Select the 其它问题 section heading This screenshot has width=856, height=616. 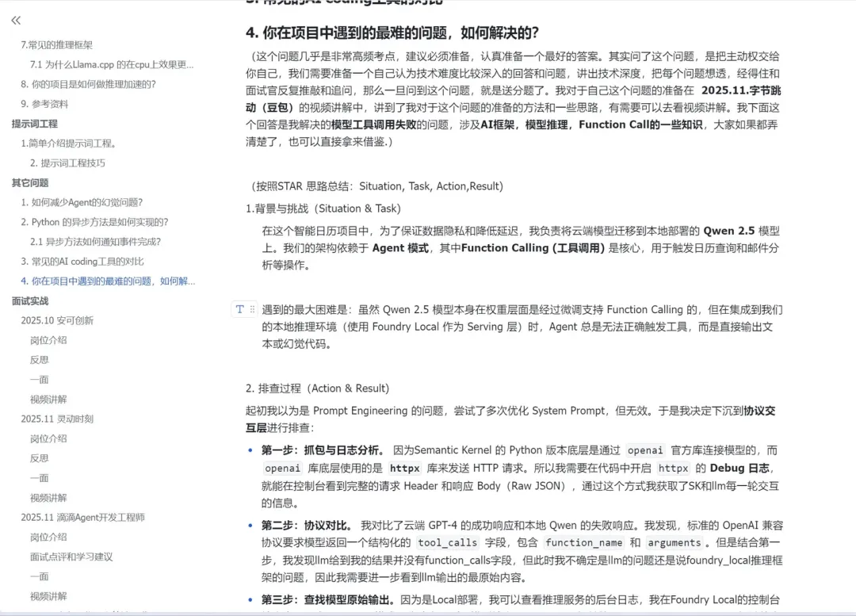[x=30, y=183]
